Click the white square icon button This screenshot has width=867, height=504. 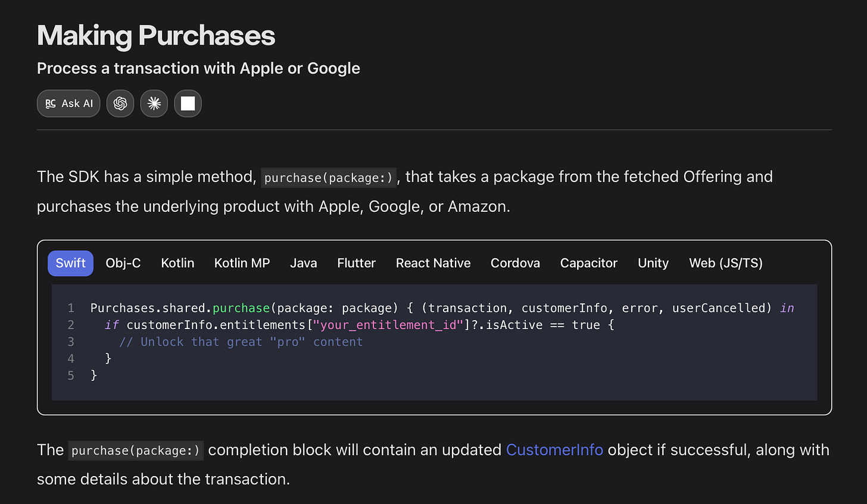(x=188, y=104)
